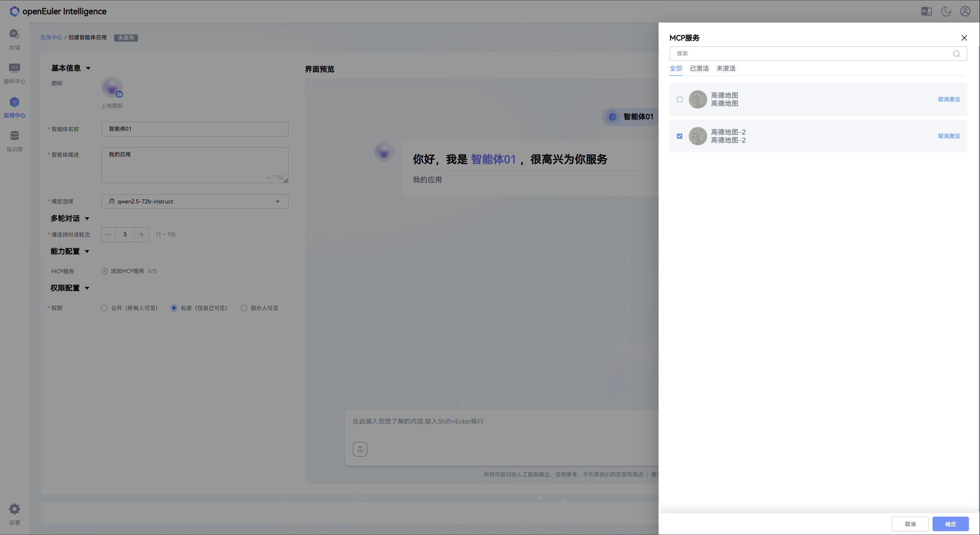Image resolution: width=980 pixels, height=535 pixels.
Task: Uncheck the 高德地图-2 service checkbox
Action: [680, 136]
